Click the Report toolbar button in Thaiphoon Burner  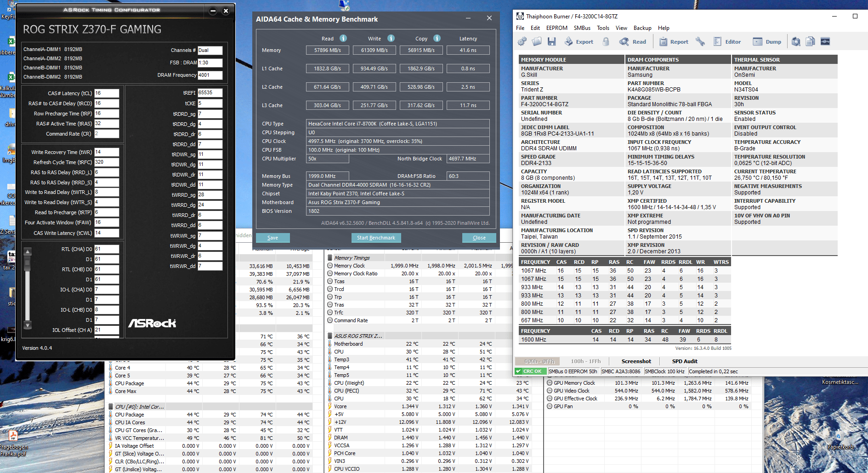coord(674,42)
